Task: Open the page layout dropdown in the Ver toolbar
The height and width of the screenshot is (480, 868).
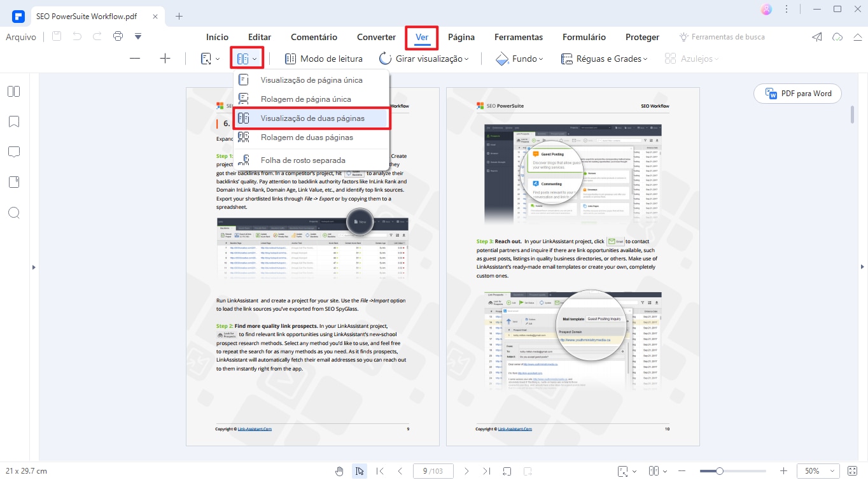Action: [247, 59]
